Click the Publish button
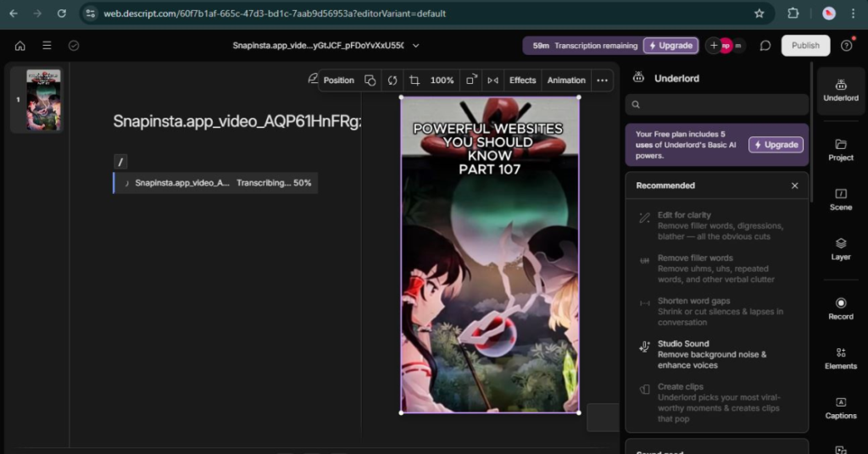This screenshot has width=868, height=454. coord(805,46)
